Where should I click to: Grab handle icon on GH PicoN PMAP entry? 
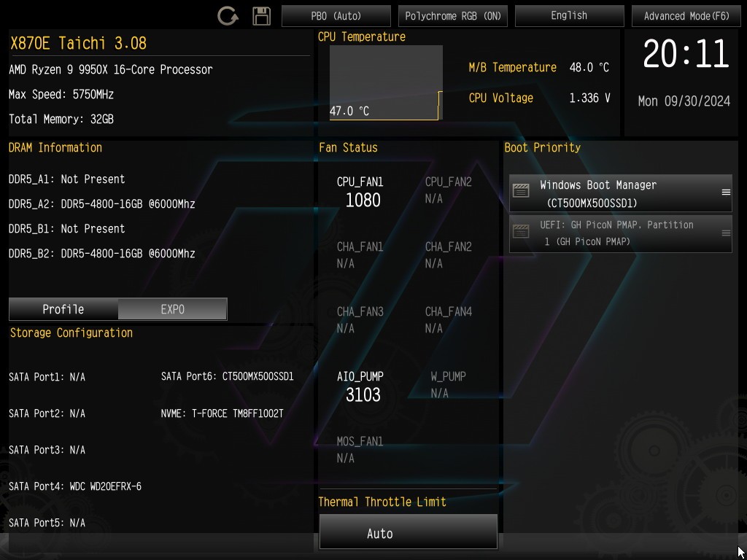726,233
